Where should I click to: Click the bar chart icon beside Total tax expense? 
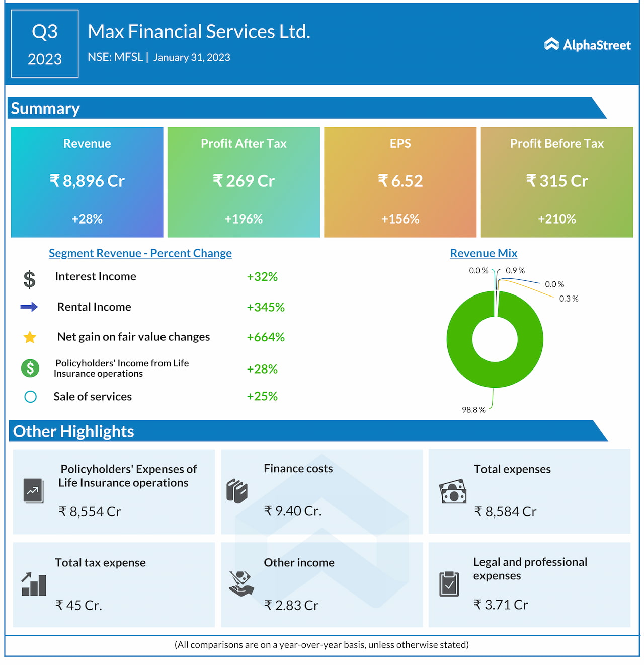[x=34, y=584]
